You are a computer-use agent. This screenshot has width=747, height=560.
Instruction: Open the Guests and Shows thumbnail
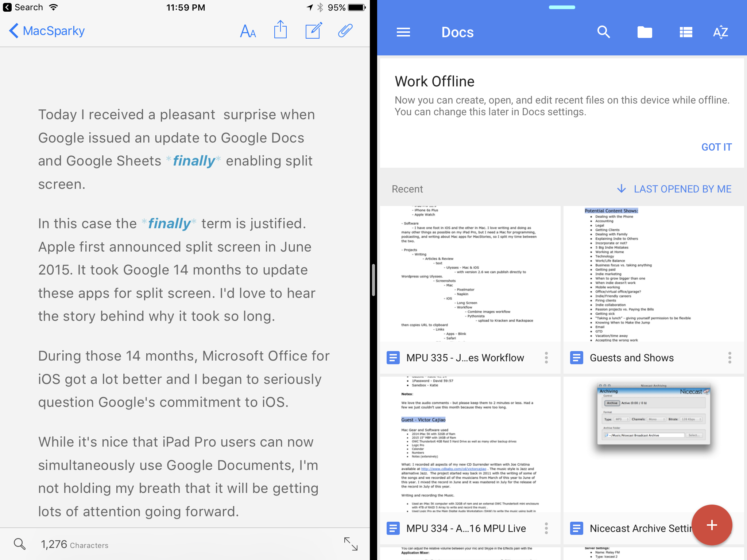[x=653, y=274]
